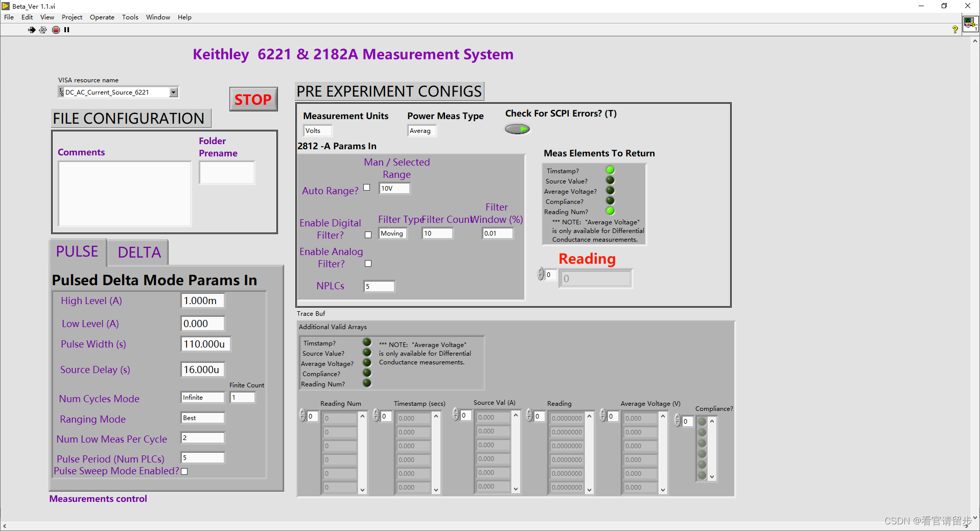Open the Filter Type Moving selector

pos(392,233)
